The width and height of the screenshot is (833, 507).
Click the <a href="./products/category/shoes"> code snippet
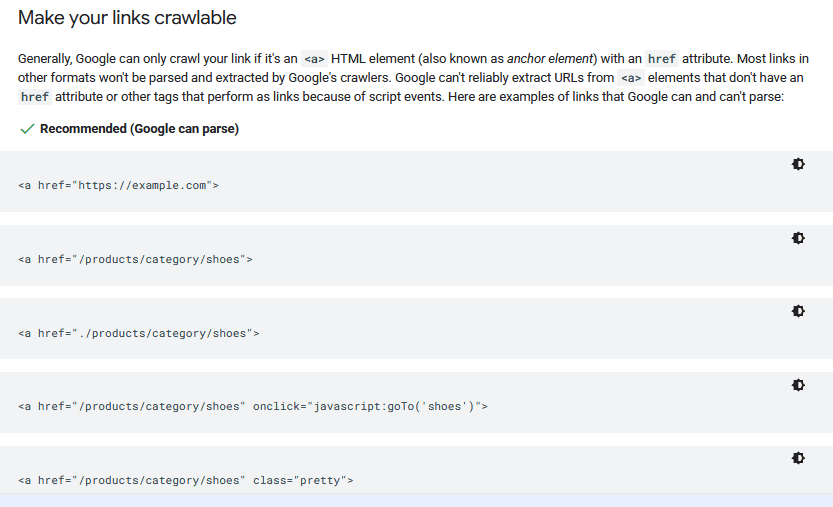pos(138,333)
